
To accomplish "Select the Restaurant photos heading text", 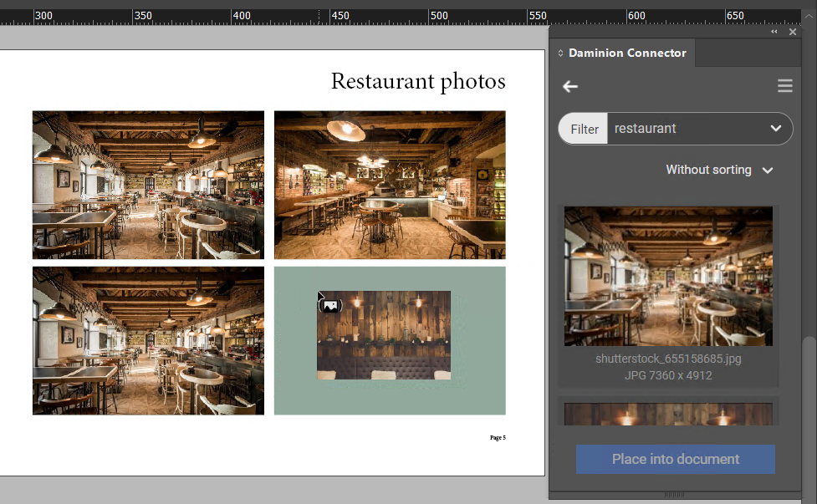I will [x=418, y=81].
